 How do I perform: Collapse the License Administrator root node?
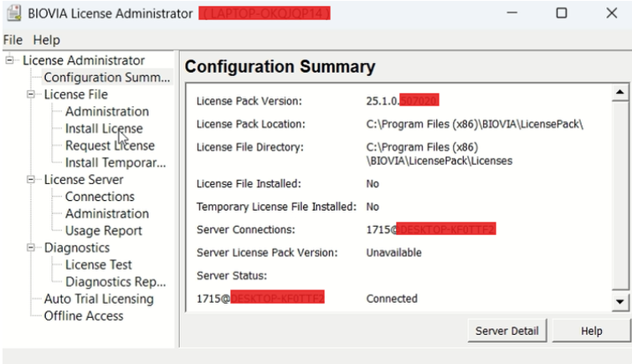pos(10,60)
